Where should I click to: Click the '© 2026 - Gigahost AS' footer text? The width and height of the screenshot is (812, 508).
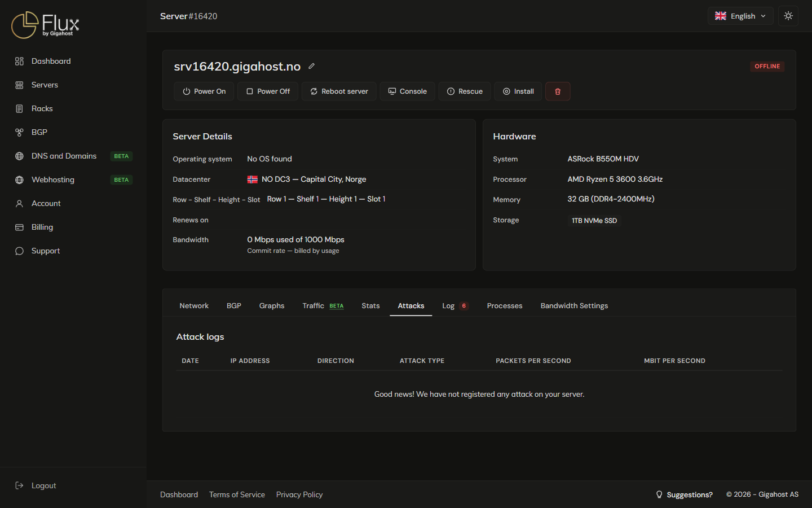click(x=762, y=494)
